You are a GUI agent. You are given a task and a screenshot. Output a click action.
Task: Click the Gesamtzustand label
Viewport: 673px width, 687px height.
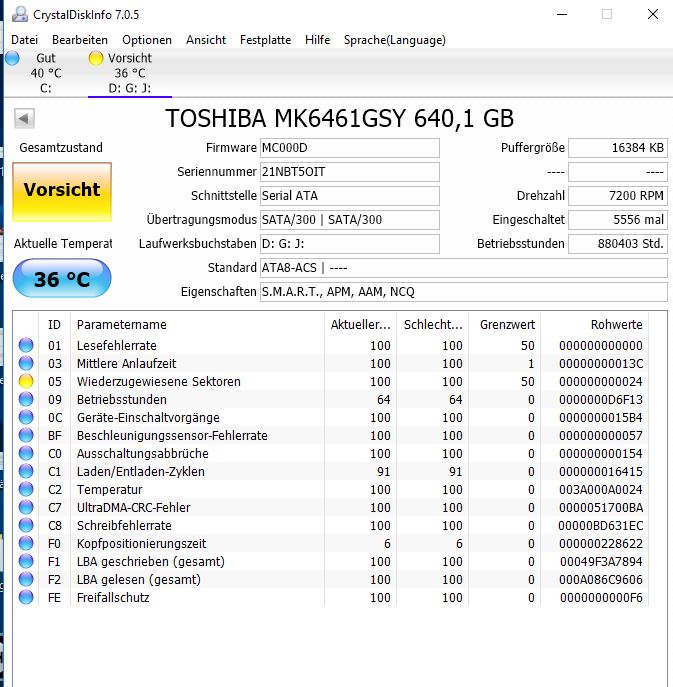(x=61, y=148)
